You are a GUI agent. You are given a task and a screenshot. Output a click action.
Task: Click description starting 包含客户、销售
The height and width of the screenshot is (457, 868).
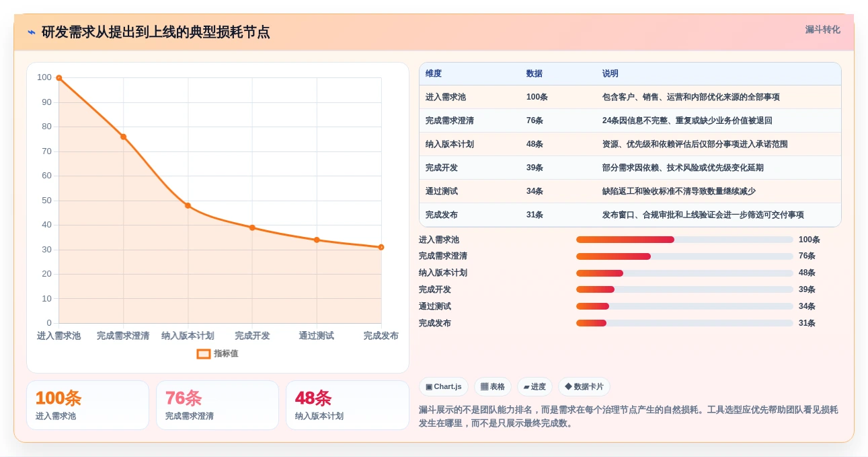pyautogui.click(x=691, y=97)
